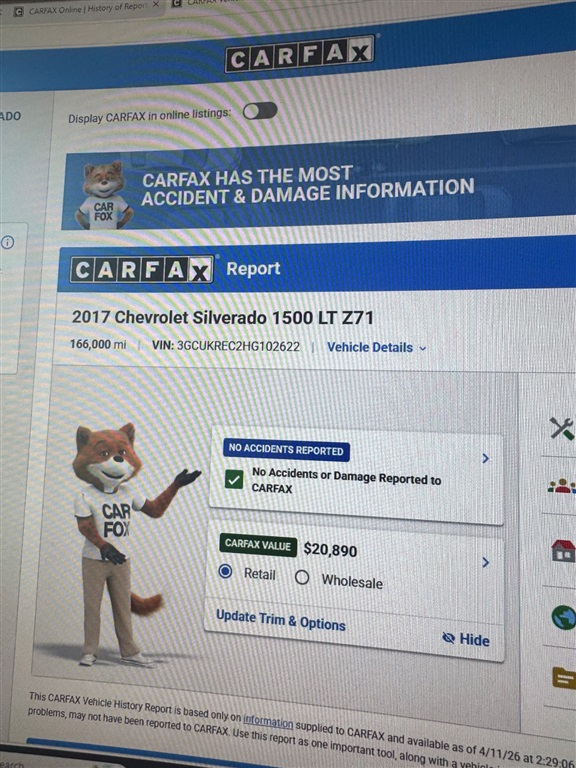The image size is (576, 768).
Task: Expand the Vehicle Details dropdown
Action: tap(376, 347)
